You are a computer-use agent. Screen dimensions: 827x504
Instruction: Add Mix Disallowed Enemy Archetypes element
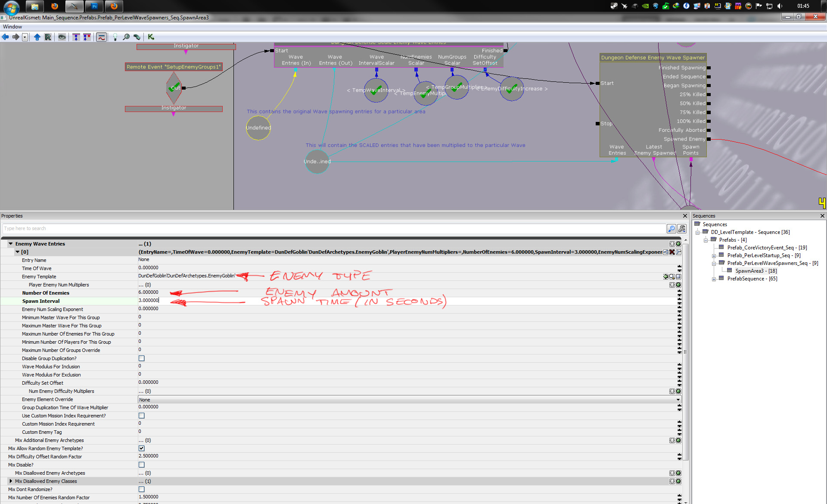pos(678,473)
